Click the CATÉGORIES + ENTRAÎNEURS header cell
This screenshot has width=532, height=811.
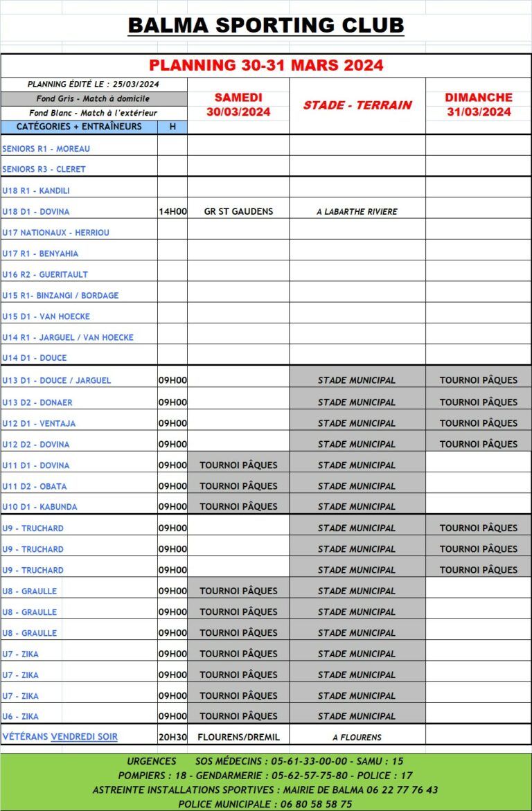(79, 127)
